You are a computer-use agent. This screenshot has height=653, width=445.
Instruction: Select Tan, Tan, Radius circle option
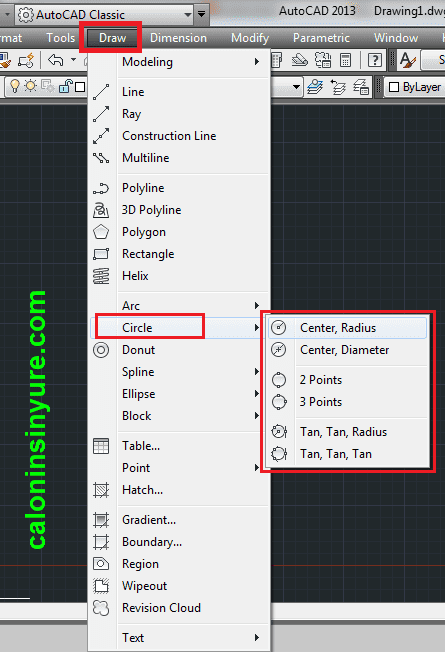point(348,432)
